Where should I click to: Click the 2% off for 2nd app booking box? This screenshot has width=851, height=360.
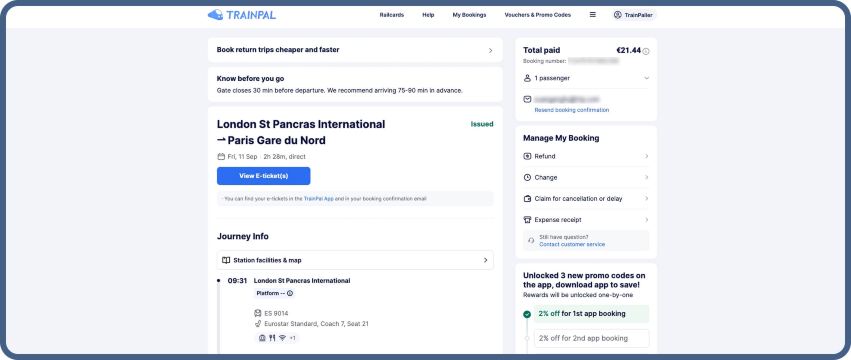(592, 338)
